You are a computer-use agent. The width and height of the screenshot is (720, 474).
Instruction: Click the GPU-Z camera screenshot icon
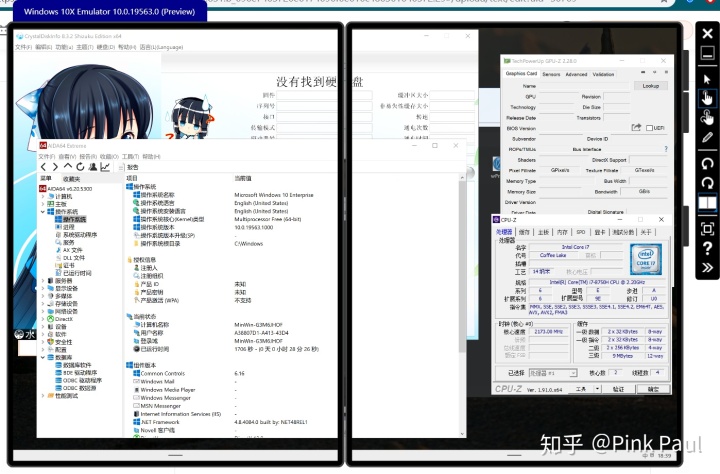(x=643, y=72)
